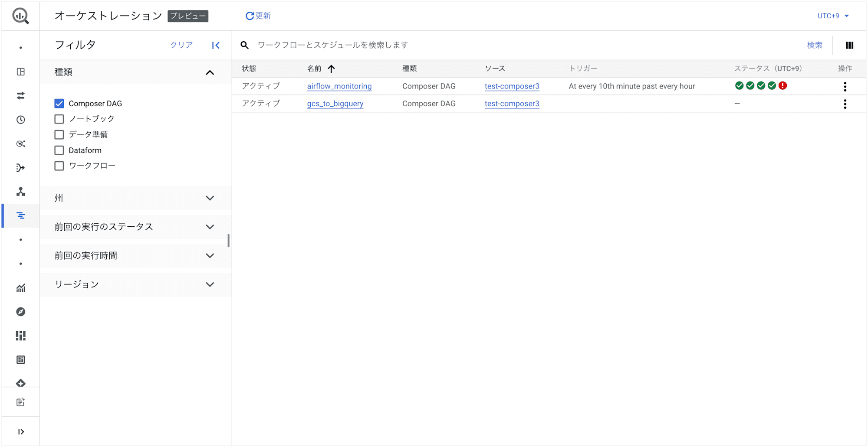Open the gcs_to_bigquery workflow link
This screenshot has width=868, height=447.
pyautogui.click(x=335, y=104)
